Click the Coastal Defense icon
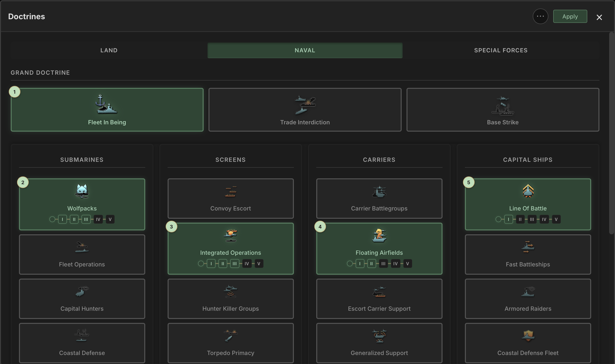 [82, 335]
